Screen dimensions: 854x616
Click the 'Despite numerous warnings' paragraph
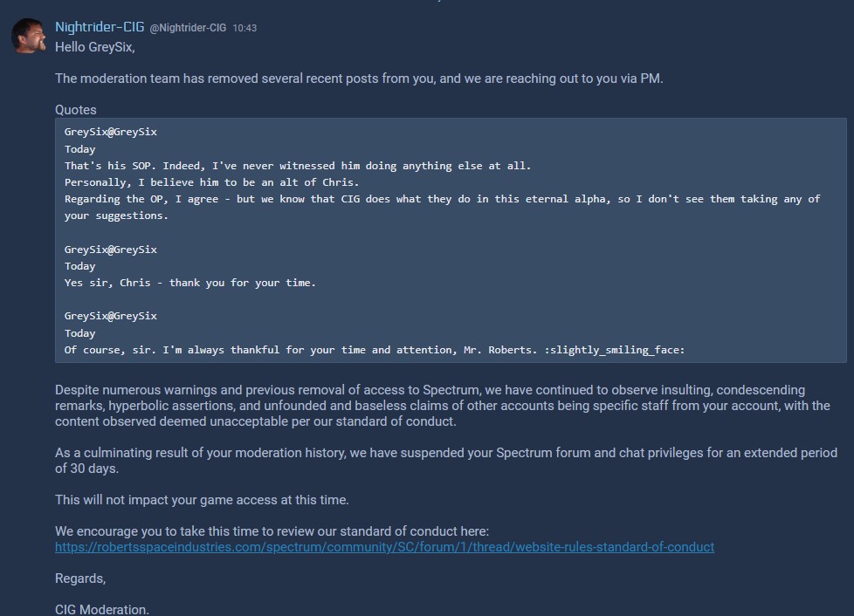442,406
